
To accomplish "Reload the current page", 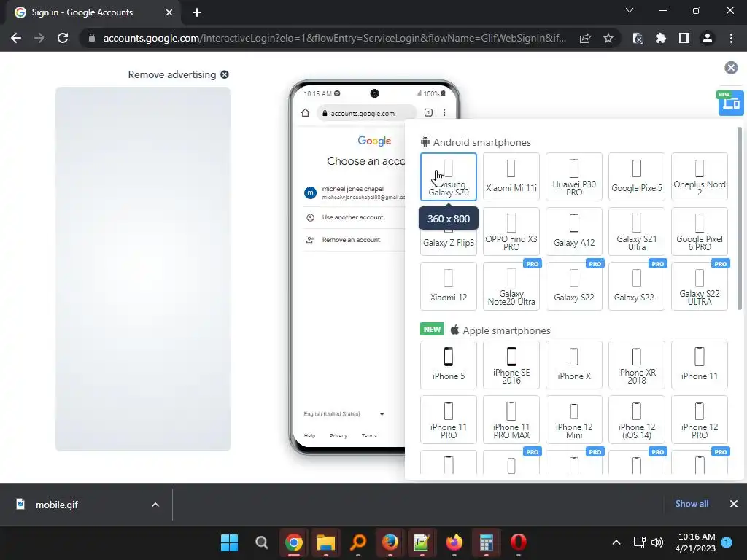I will [x=63, y=38].
